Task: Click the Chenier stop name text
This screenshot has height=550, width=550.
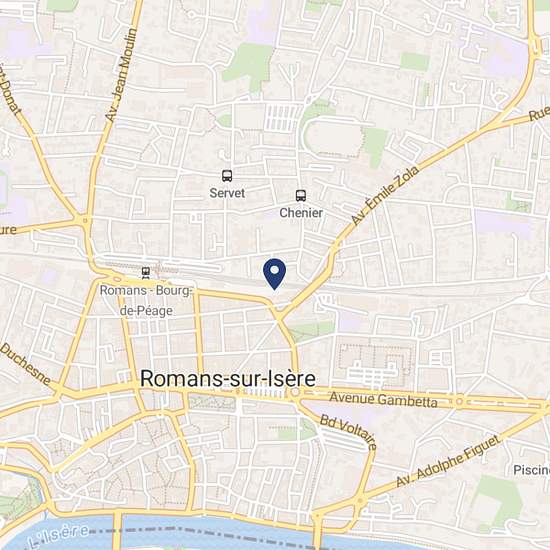Action: click(301, 213)
